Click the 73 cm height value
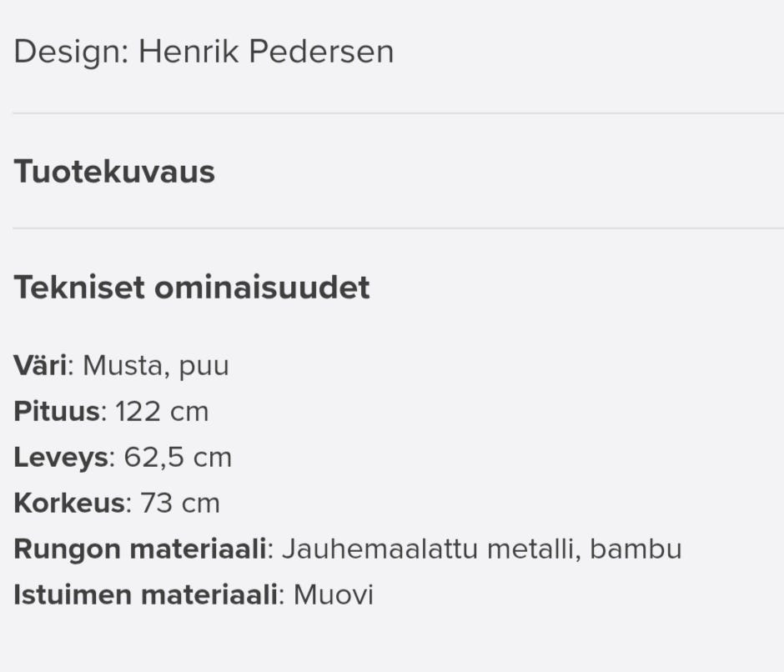This screenshot has height=672, width=784. pyautogui.click(x=180, y=504)
